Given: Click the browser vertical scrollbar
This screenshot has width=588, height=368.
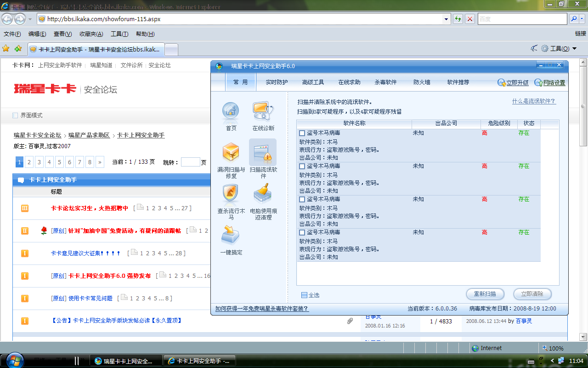Looking at the screenshot, I should click(583, 200).
